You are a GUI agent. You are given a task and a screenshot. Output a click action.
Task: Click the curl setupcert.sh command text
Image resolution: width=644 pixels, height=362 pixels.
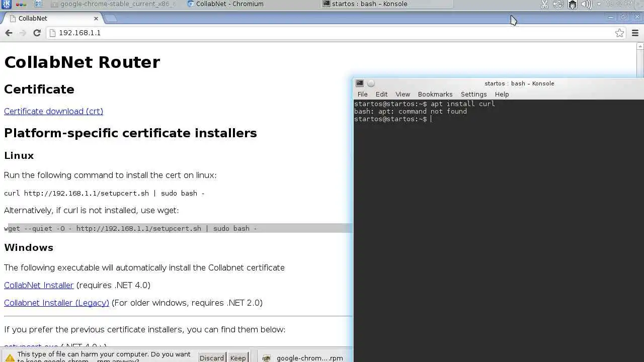(x=104, y=193)
